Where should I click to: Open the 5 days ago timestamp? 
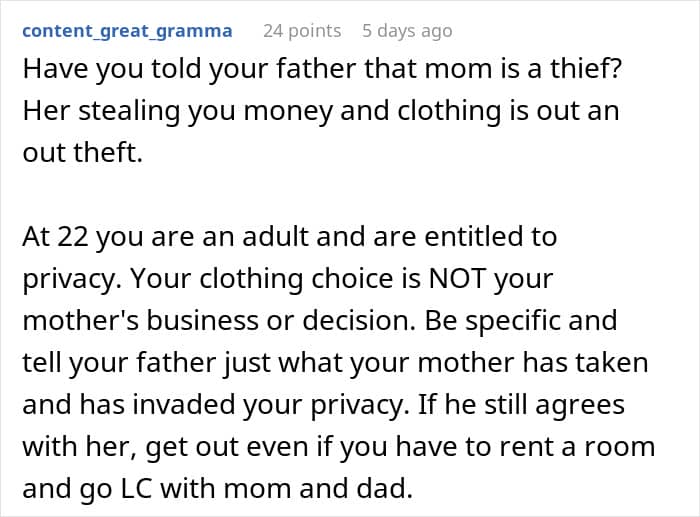[x=407, y=31]
